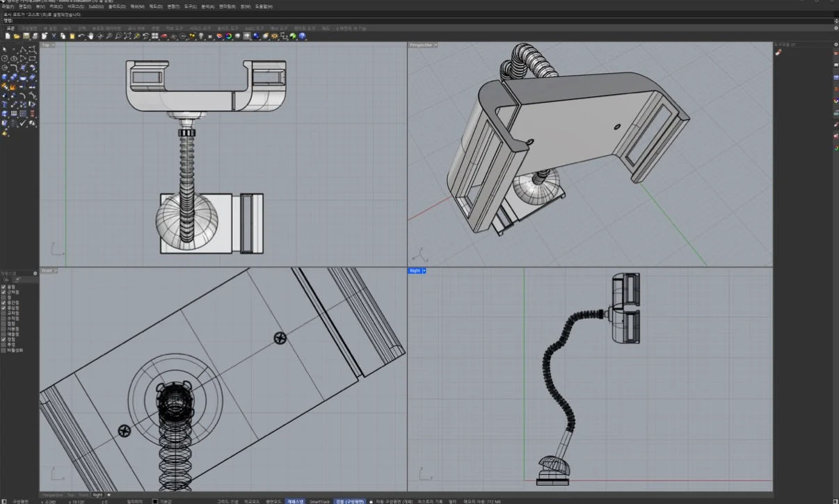Click the Cut scissors icon

click(x=54, y=36)
